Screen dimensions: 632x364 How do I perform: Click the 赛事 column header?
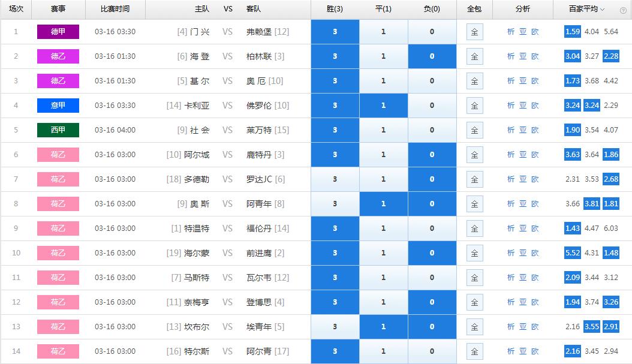[58, 9]
